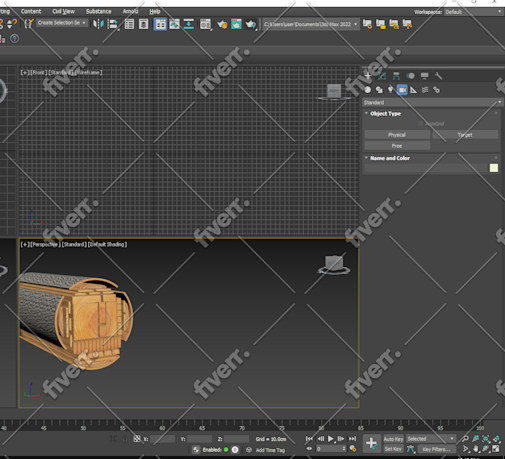Toggle absolute transform type-in mode icon
505x459 pixels.
click(137, 439)
